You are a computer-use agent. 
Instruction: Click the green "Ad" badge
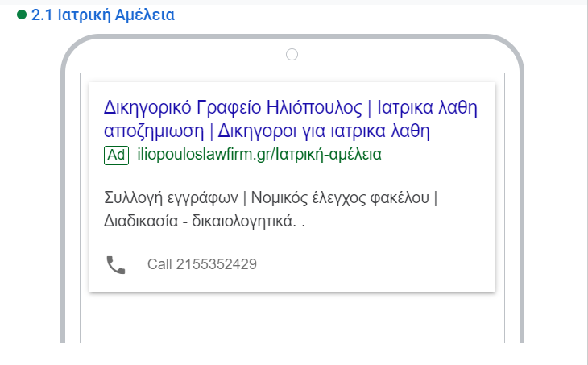pyautogui.click(x=116, y=155)
